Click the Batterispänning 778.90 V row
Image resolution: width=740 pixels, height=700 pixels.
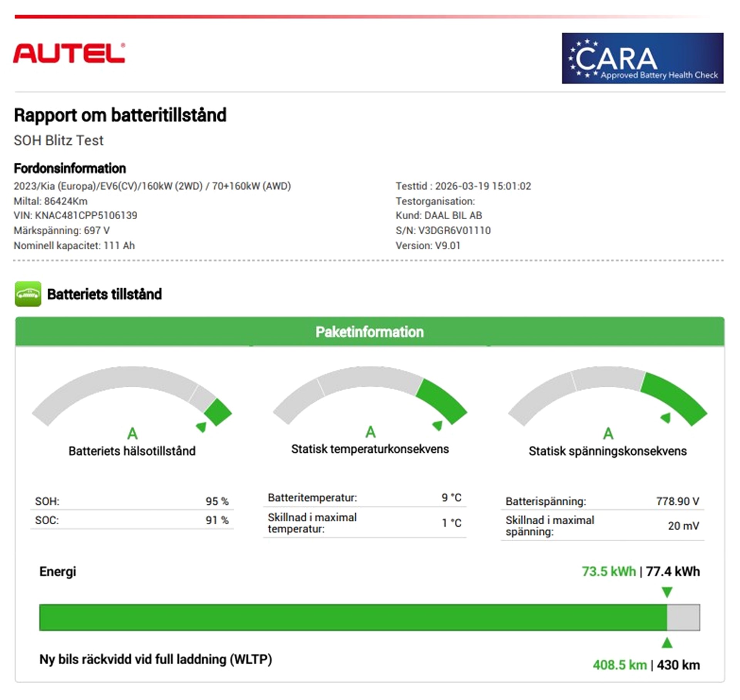click(602, 501)
